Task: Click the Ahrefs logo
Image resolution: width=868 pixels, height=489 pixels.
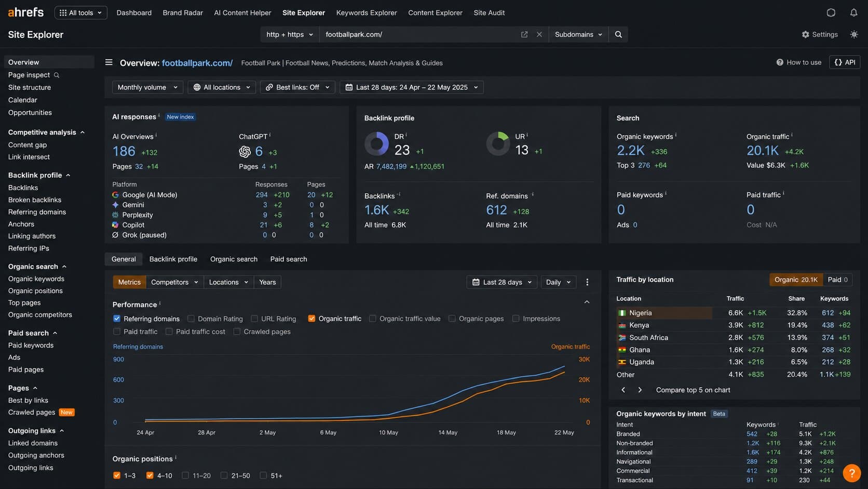Action: [26, 12]
